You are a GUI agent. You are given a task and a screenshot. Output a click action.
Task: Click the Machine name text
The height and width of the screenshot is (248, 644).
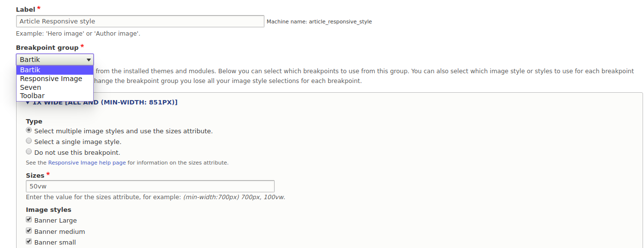coord(319,22)
